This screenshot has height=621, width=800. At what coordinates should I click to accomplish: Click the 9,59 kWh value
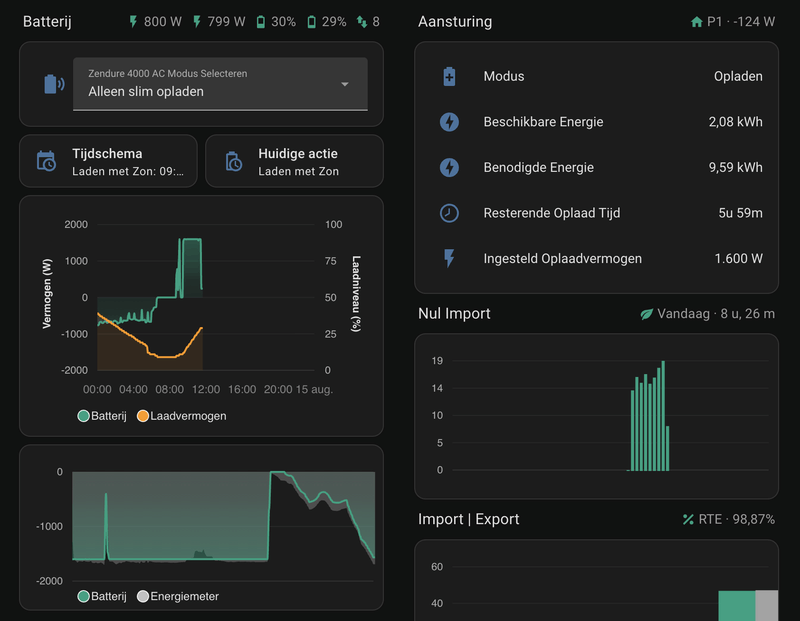coord(735,167)
